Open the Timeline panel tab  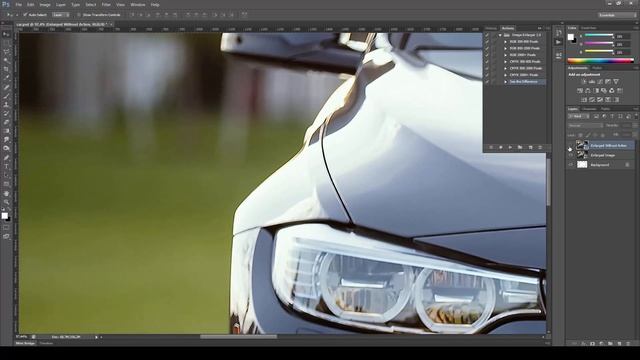[46, 344]
